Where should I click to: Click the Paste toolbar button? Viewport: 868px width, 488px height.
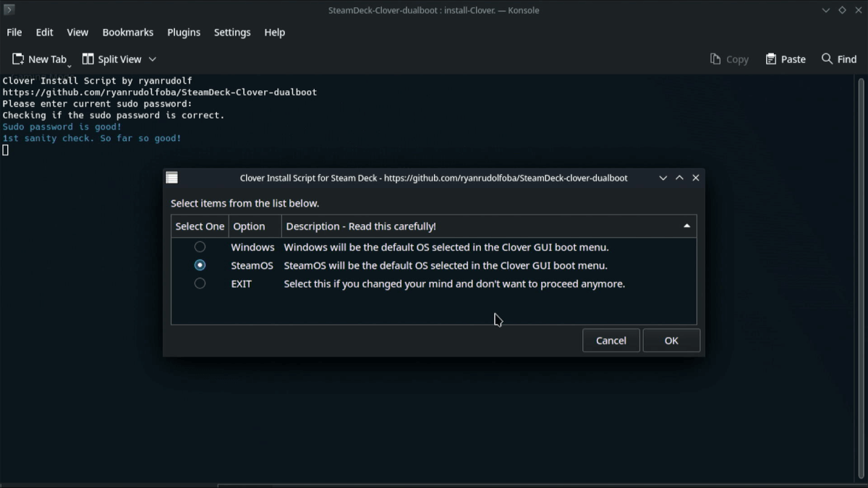coord(786,59)
